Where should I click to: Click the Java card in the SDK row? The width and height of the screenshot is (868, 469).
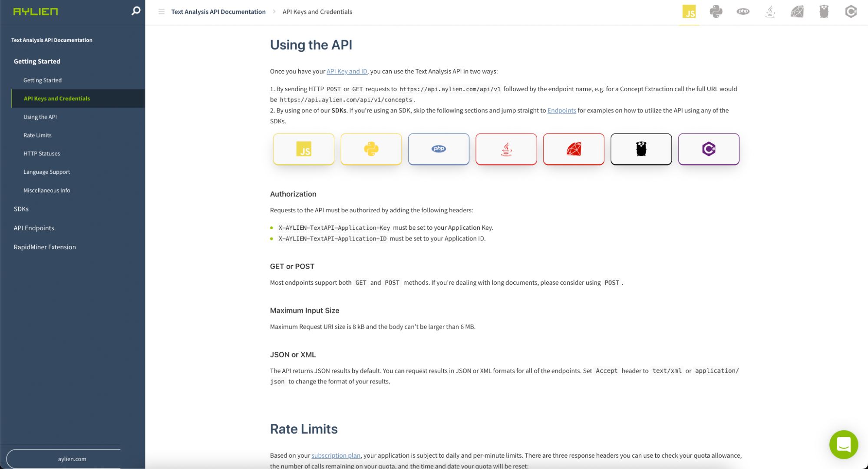click(506, 149)
